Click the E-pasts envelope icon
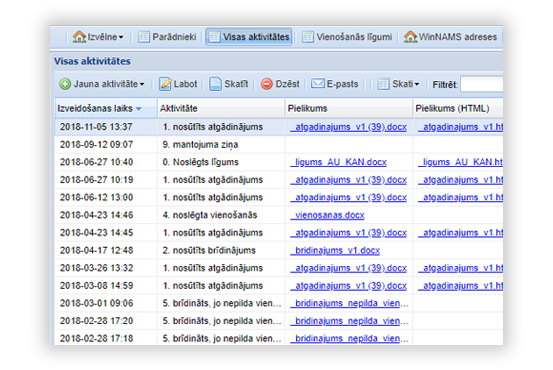The width and height of the screenshot is (553, 370). pyautogui.click(x=317, y=84)
